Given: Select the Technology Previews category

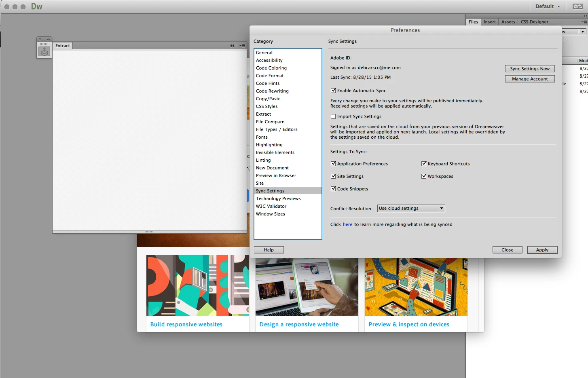Looking at the screenshot, I should 288,199.
